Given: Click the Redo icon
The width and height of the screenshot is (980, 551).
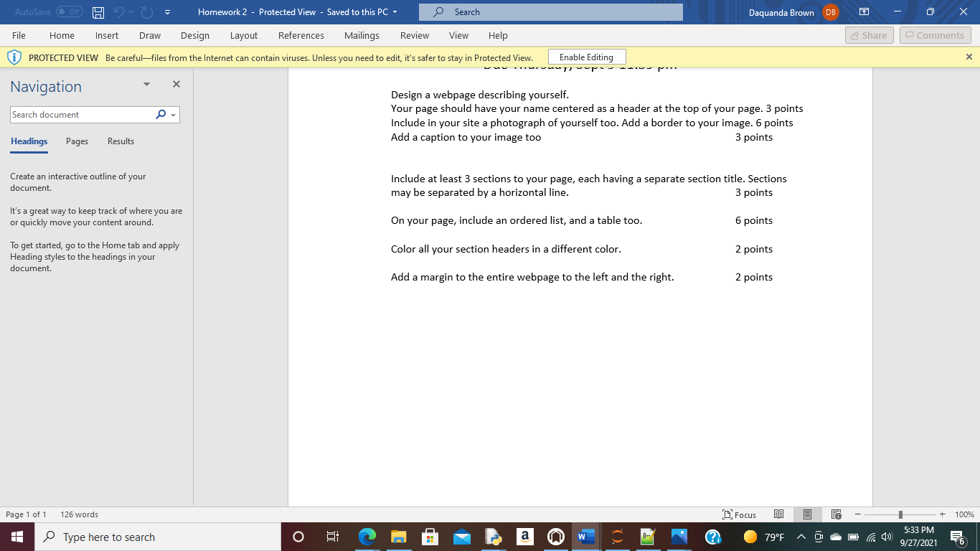Looking at the screenshot, I should 145,11.
